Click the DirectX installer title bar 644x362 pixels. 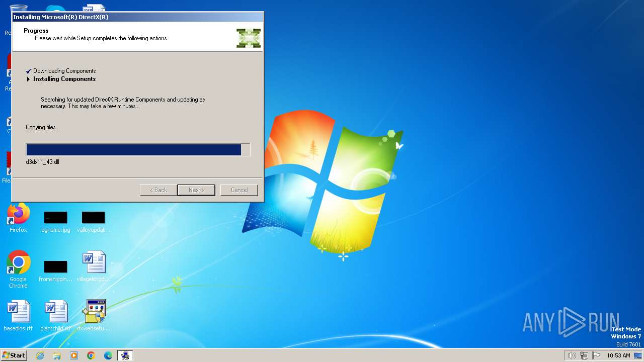[137, 17]
